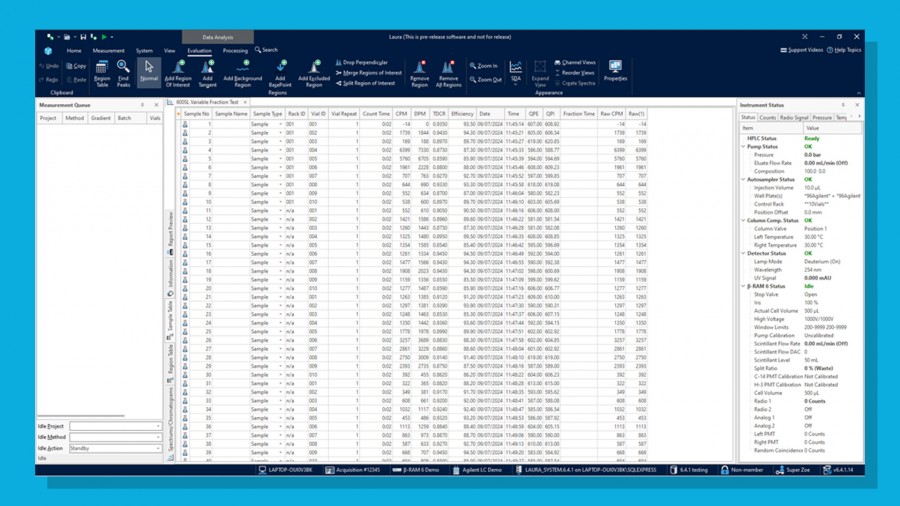Collapse the Detector Status node
The width and height of the screenshot is (900, 506).
(x=743, y=253)
